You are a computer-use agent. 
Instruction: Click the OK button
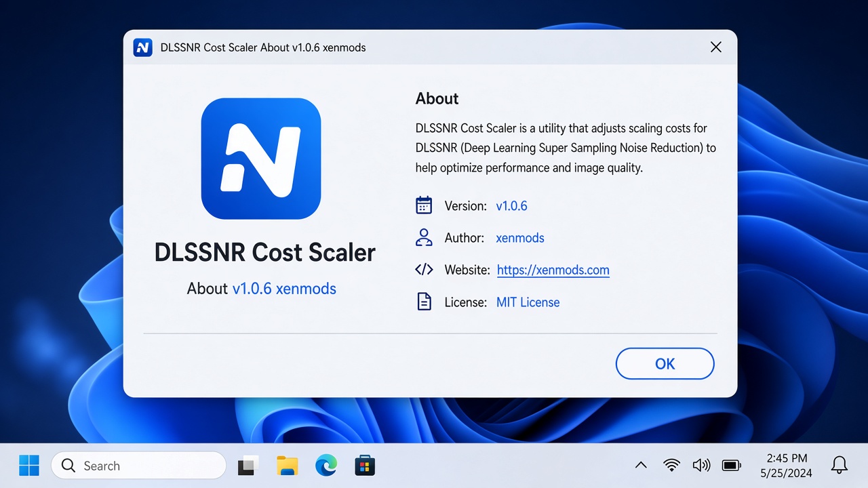665,364
